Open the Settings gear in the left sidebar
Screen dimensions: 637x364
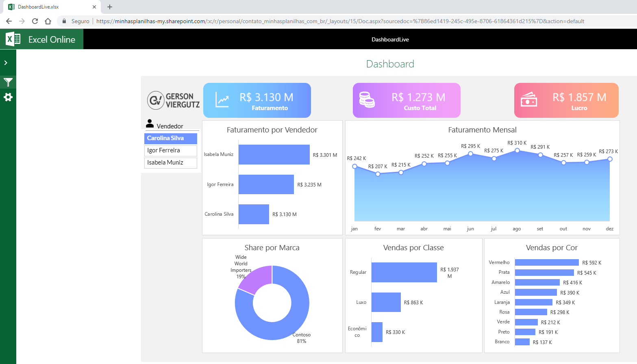(8, 97)
